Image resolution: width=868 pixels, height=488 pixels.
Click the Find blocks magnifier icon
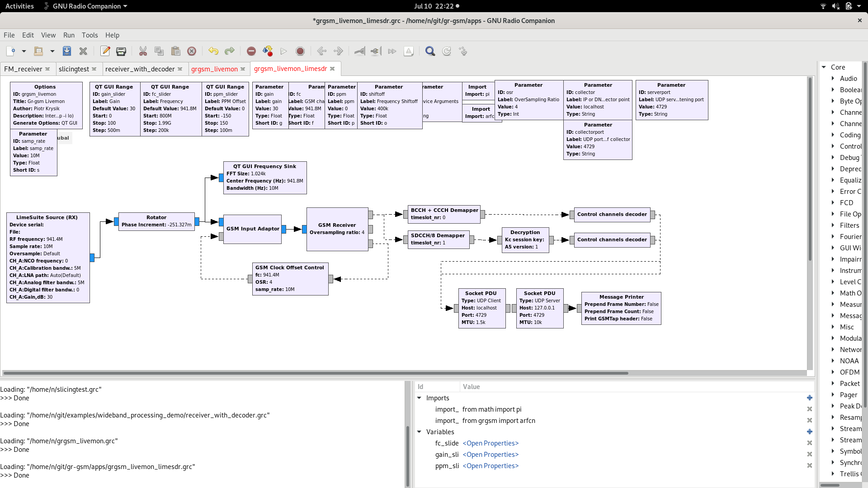430,51
